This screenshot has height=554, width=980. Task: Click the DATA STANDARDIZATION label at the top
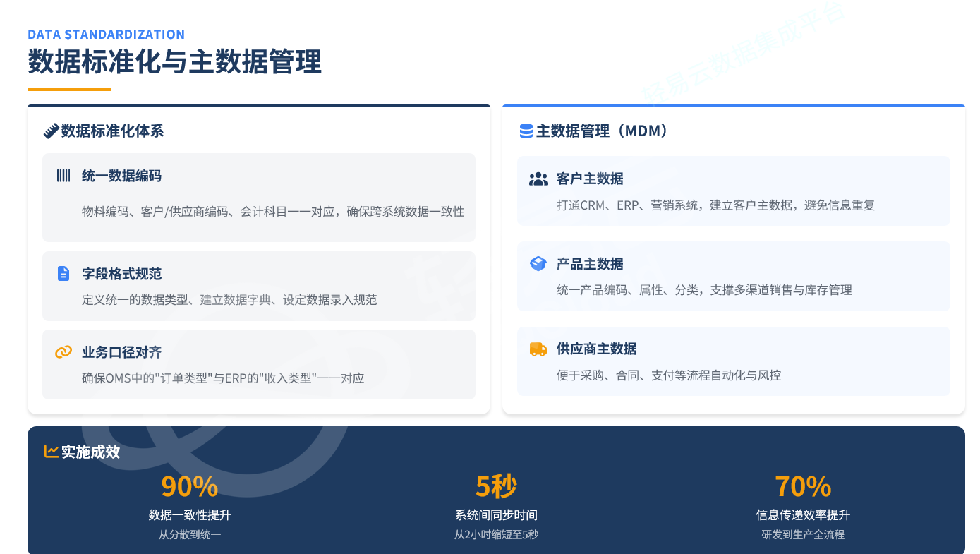[106, 35]
